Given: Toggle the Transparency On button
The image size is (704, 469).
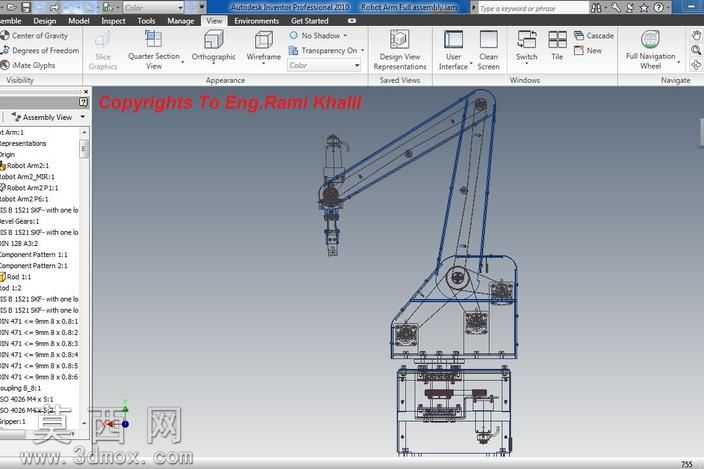Looking at the screenshot, I should (x=323, y=50).
